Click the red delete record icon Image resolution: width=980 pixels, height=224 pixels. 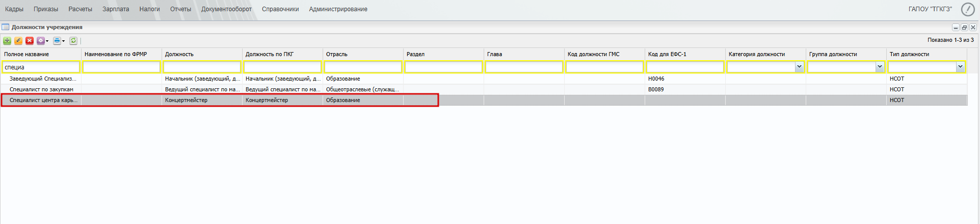click(30, 41)
